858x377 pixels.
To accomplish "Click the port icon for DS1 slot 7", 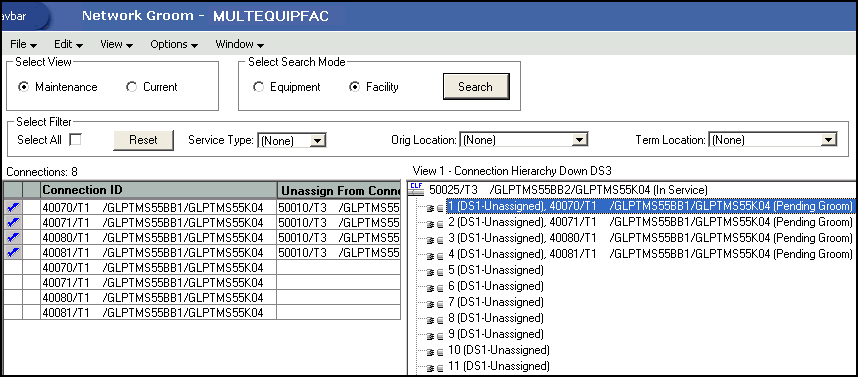I will pos(435,303).
